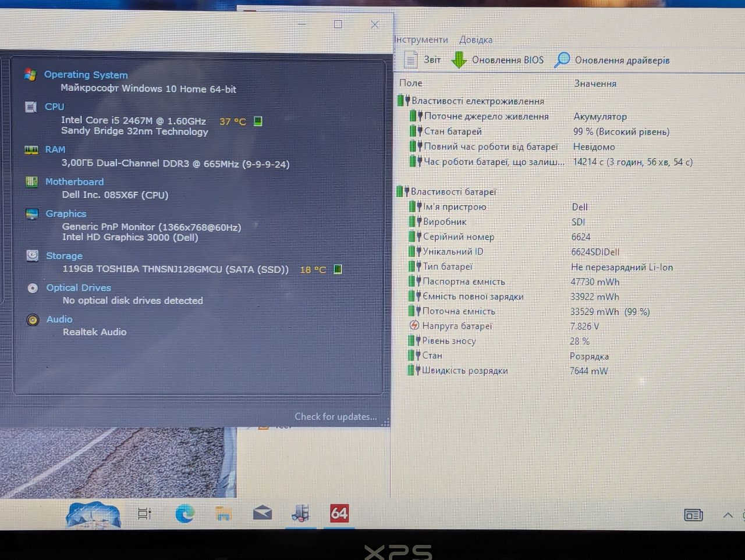
Task: Open the RAM section heading link
Action: (x=55, y=149)
